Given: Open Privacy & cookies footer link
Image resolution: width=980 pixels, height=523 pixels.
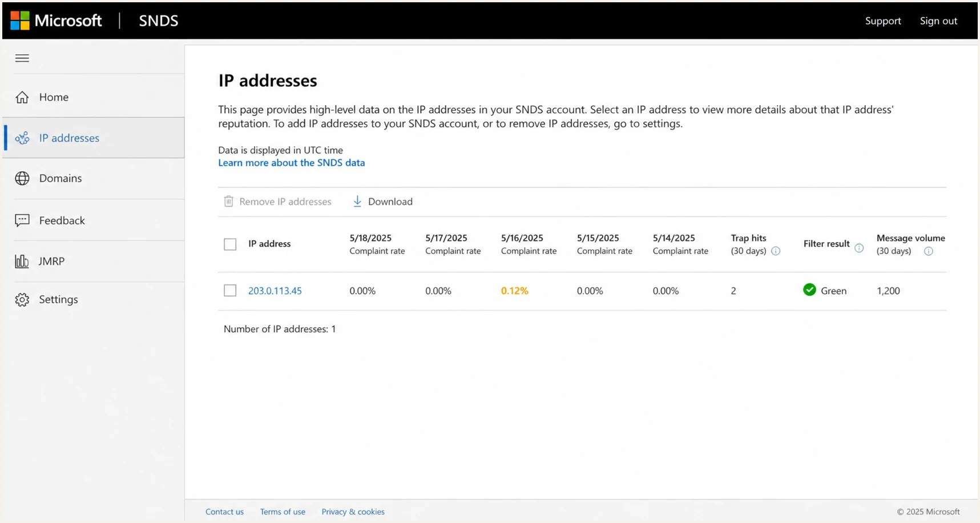Looking at the screenshot, I should (353, 512).
